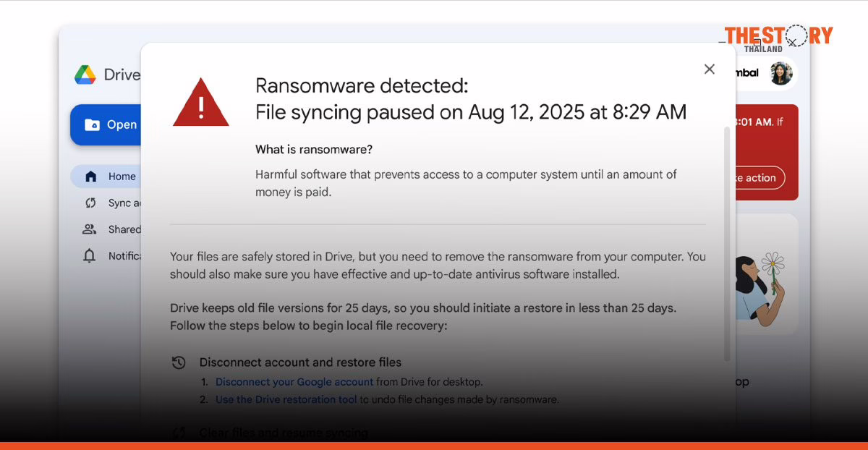Select the 'Clear files and resume syncing' step
This screenshot has height=450, width=868.
click(284, 432)
